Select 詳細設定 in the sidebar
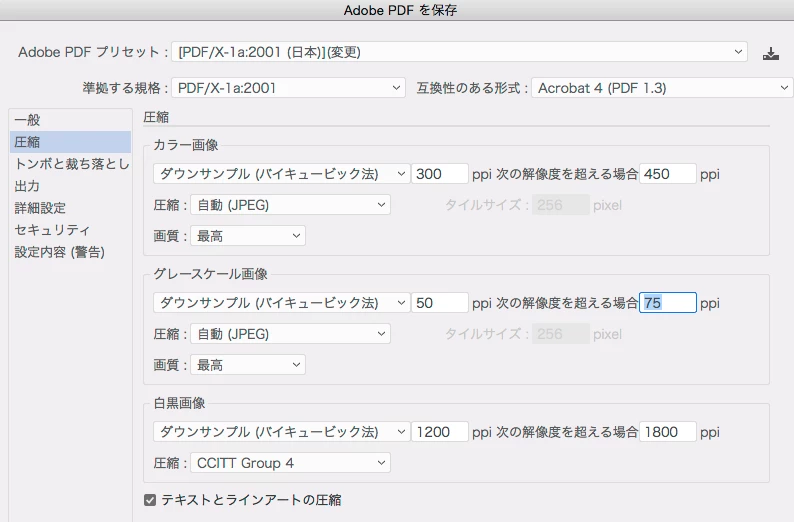Viewport: 794px width, 522px height. point(70,208)
